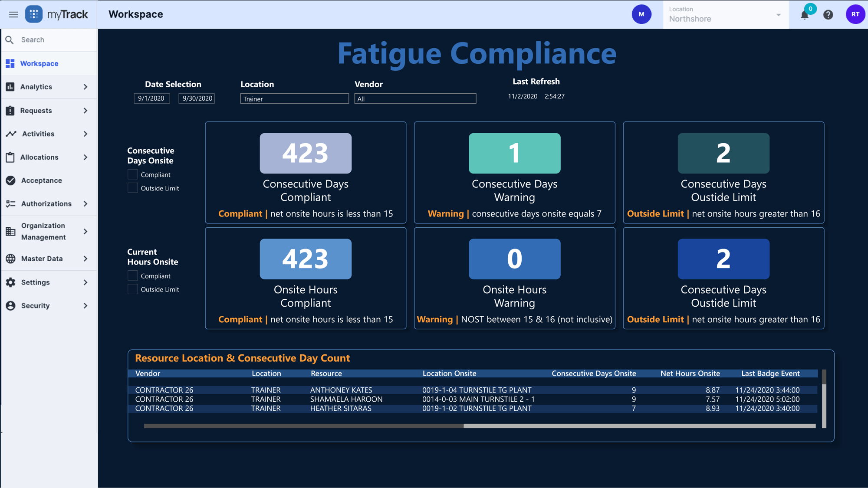Viewport: 868px width, 488px height.
Task: Open the Location filter showing Trainer
Action: [x=294, y=99]
